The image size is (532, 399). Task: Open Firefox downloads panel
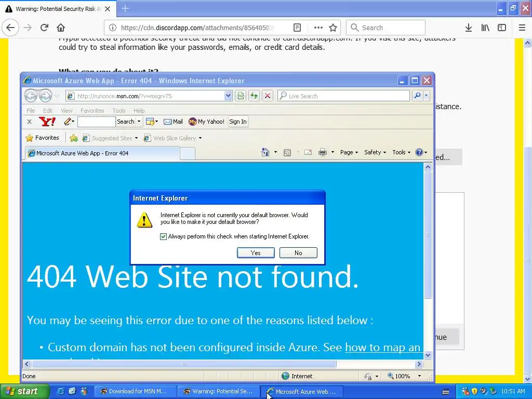(469, 28)
